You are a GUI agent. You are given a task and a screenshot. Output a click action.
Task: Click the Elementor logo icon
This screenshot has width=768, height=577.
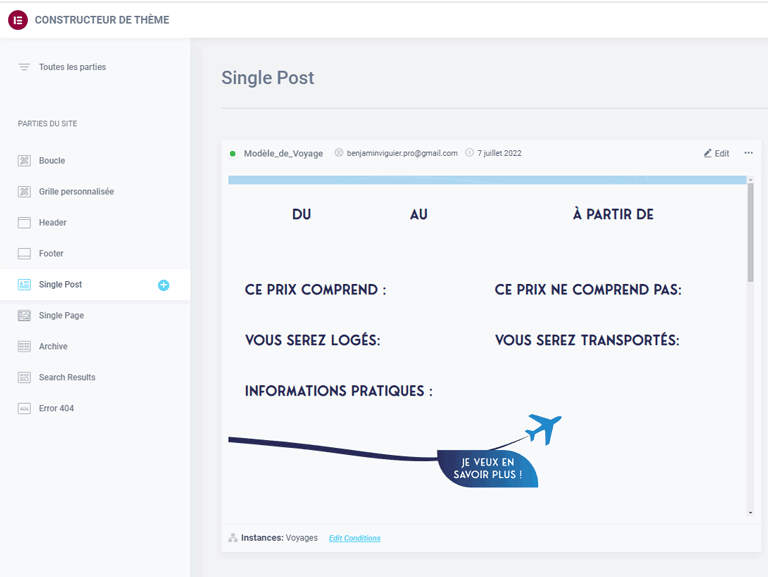(x=18, y=20)
